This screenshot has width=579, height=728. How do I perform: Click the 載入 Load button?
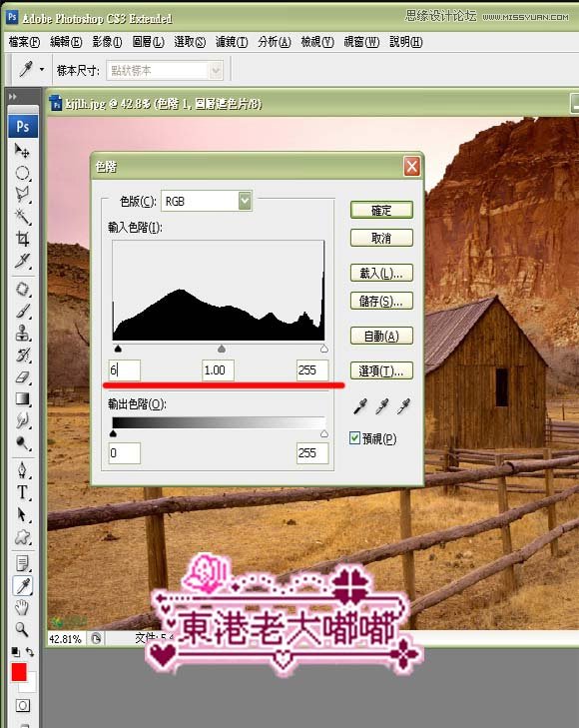coord(381,273)
